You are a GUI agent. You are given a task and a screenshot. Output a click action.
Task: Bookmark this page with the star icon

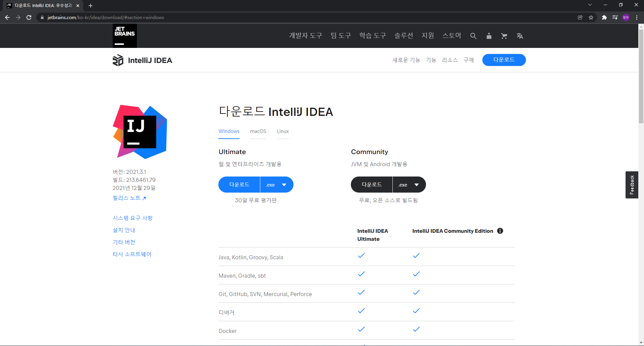point(591,17)
